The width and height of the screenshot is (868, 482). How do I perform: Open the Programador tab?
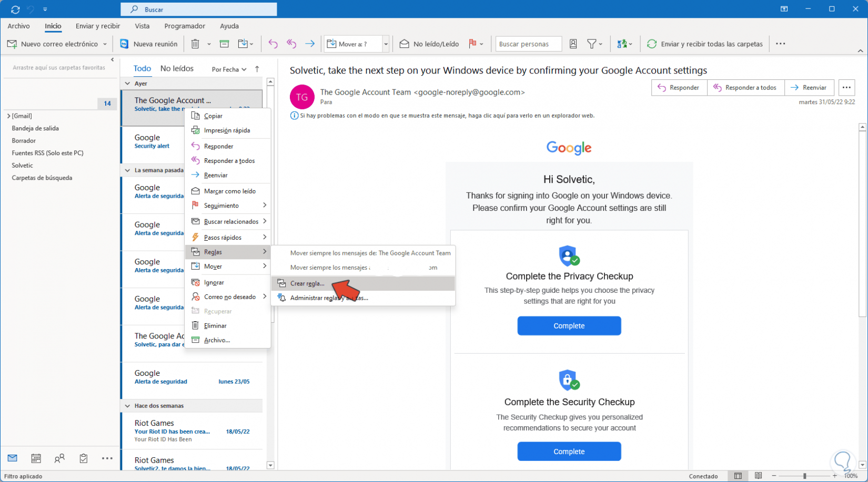[185, 26]
